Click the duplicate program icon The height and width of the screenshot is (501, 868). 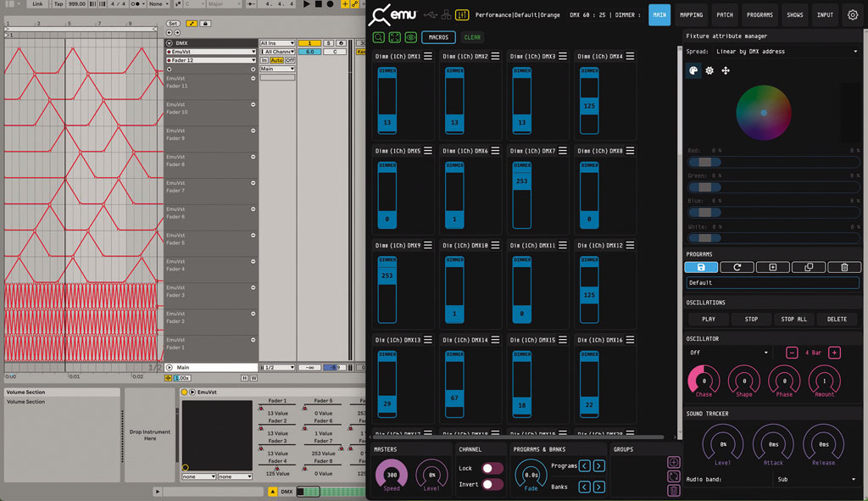[x=808, y=267]
